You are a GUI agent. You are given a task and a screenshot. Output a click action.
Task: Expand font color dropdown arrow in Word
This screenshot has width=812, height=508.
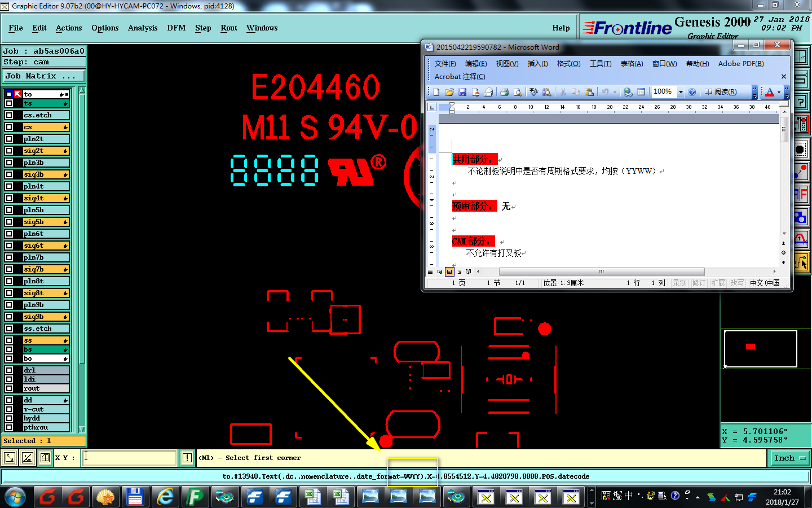click(x=779, y=92)
